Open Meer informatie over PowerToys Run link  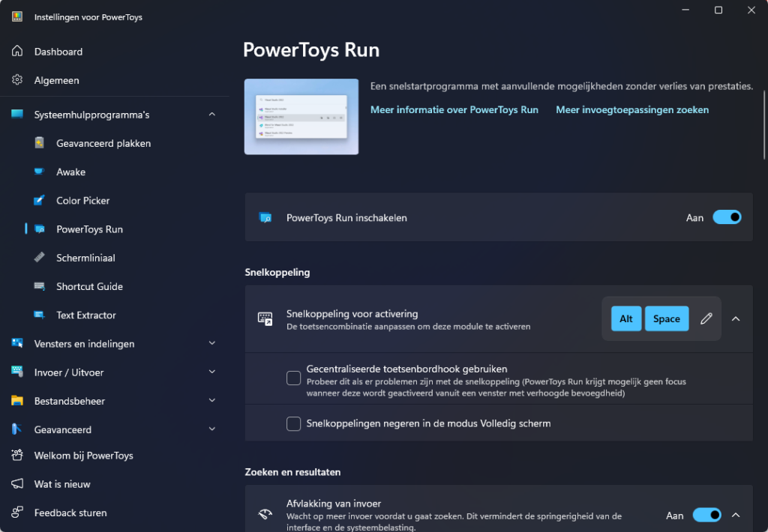[454, 109]
